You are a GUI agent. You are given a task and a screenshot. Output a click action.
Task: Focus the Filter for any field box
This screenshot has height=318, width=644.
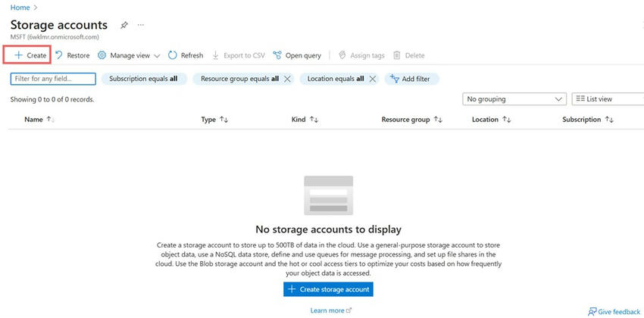(53, 79)
